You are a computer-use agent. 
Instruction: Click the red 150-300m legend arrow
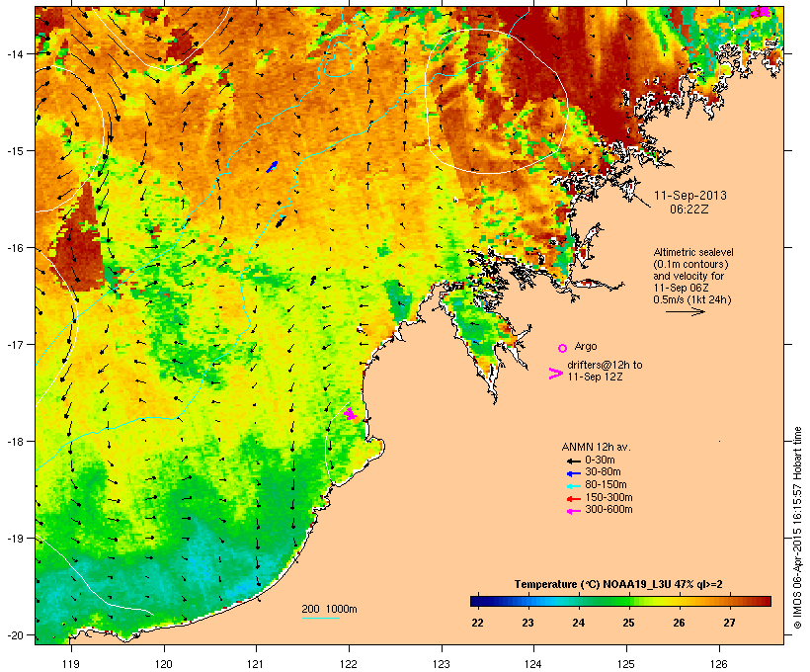pos(573,498)
